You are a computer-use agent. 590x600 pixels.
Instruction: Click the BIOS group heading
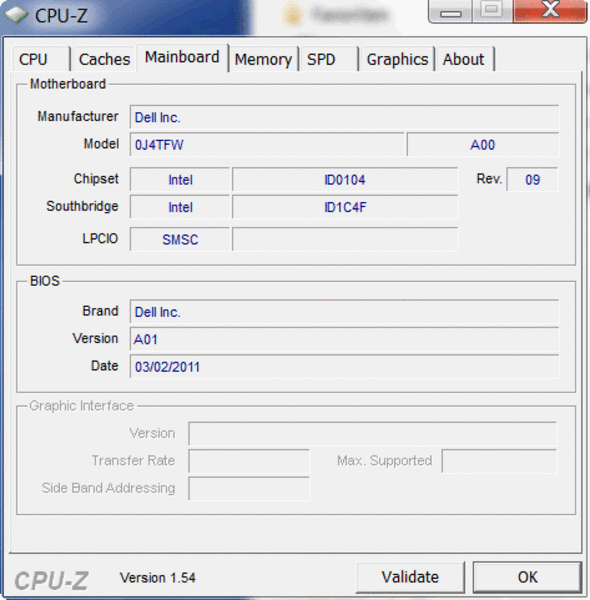[45, 281]
